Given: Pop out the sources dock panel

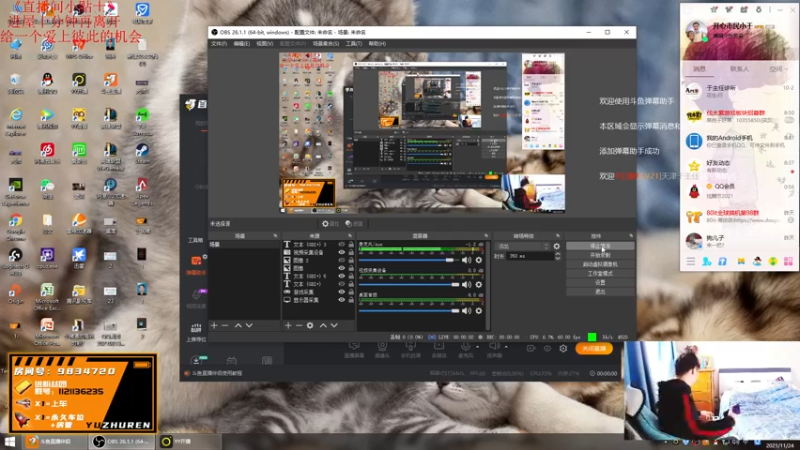Looking at the screenshot, I should point(350,236).
